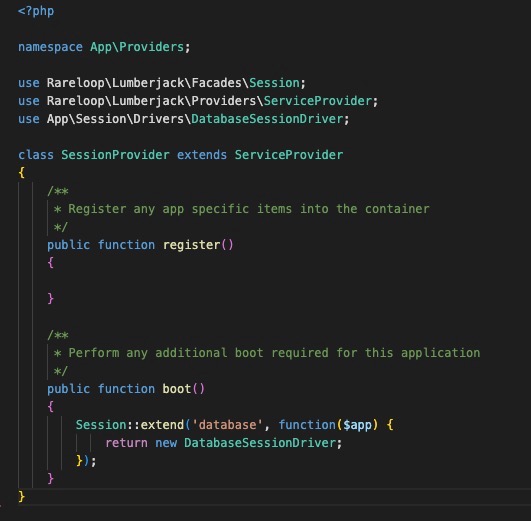Click the 'register' method name

[x=192, y=245]
